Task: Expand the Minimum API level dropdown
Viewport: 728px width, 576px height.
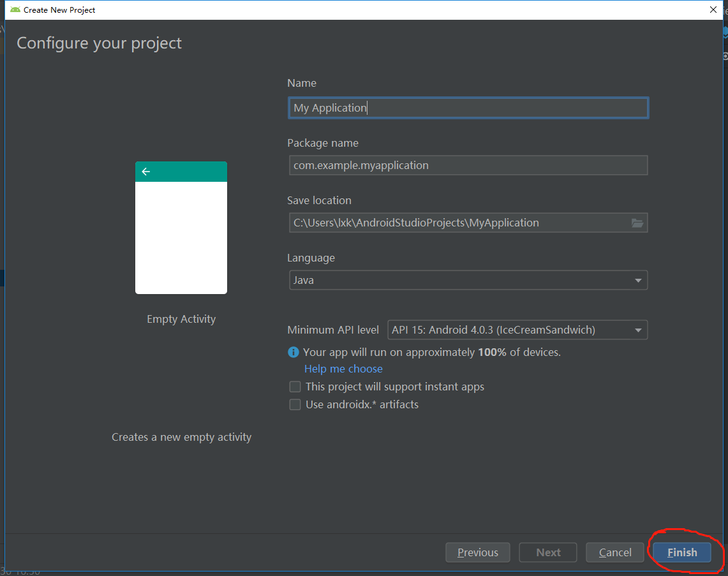Action: point(517,330)
